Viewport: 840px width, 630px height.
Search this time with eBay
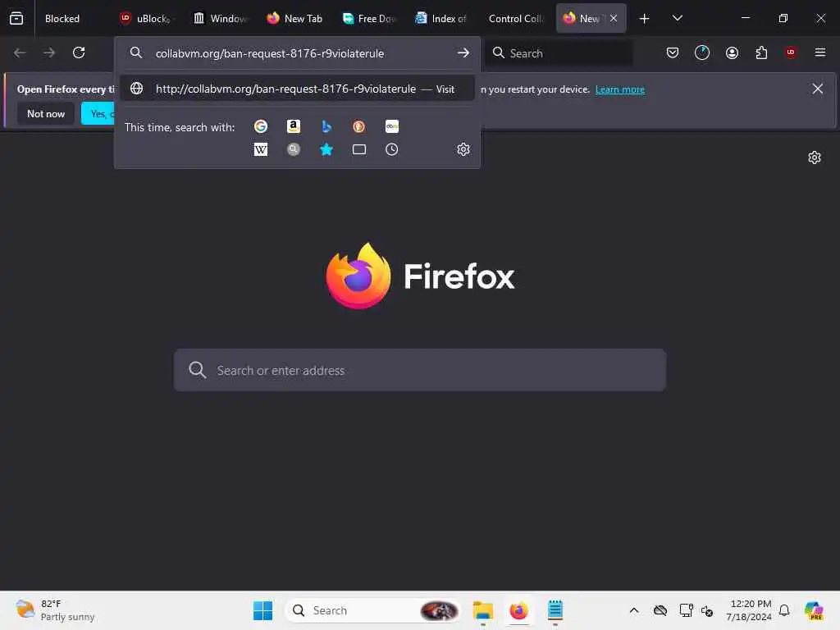(391, 126)
